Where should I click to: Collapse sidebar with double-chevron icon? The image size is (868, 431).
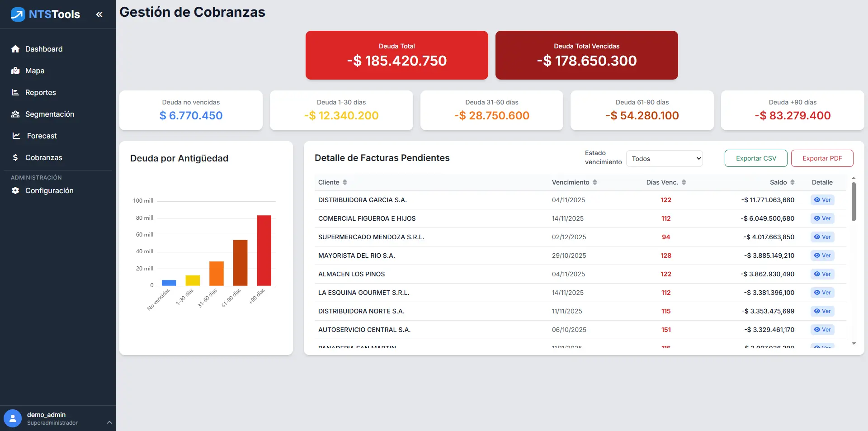(x=99, y=14)
